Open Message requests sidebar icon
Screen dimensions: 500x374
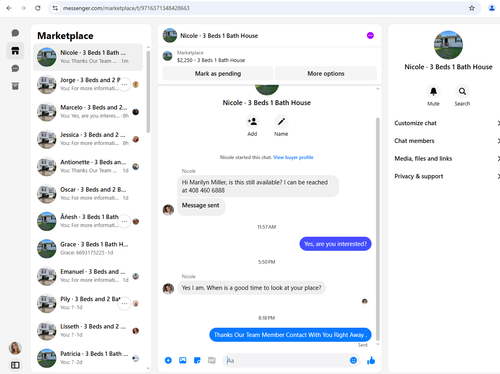[x=15, y=68]
